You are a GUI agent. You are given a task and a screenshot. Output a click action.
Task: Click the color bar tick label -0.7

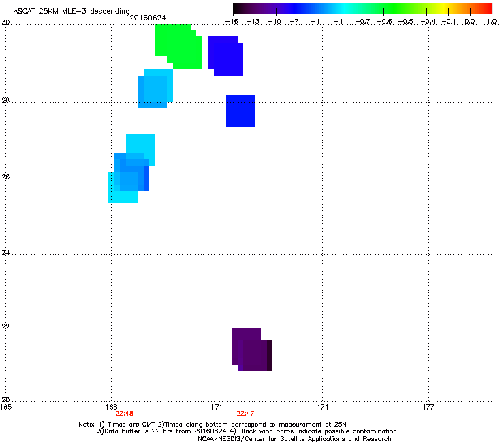pyautogui.click(x=362, y=22)
